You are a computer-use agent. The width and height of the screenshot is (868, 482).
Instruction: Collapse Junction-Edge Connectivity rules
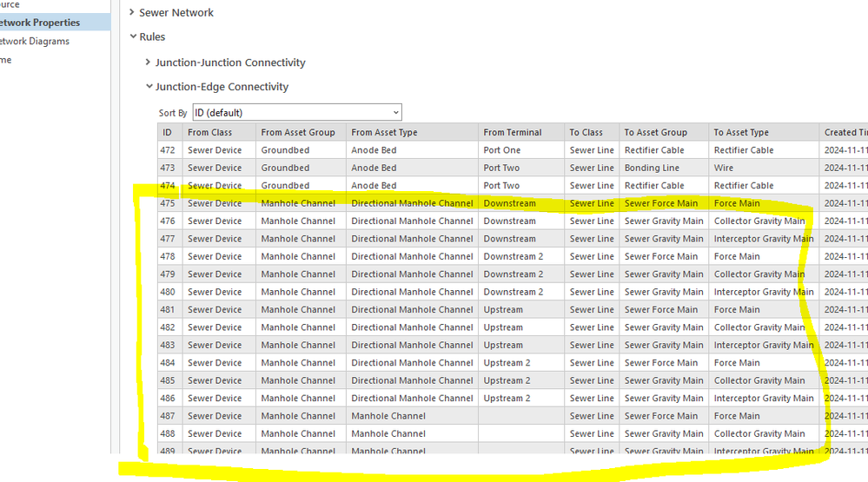(x=149, y=86)
